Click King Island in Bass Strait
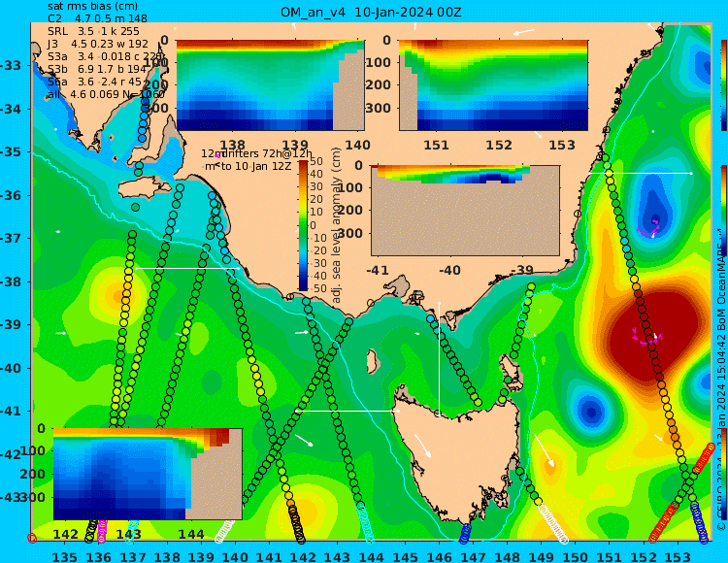This screenshot has height=563, width=728. pyautogui.click(x=372, y=361)
